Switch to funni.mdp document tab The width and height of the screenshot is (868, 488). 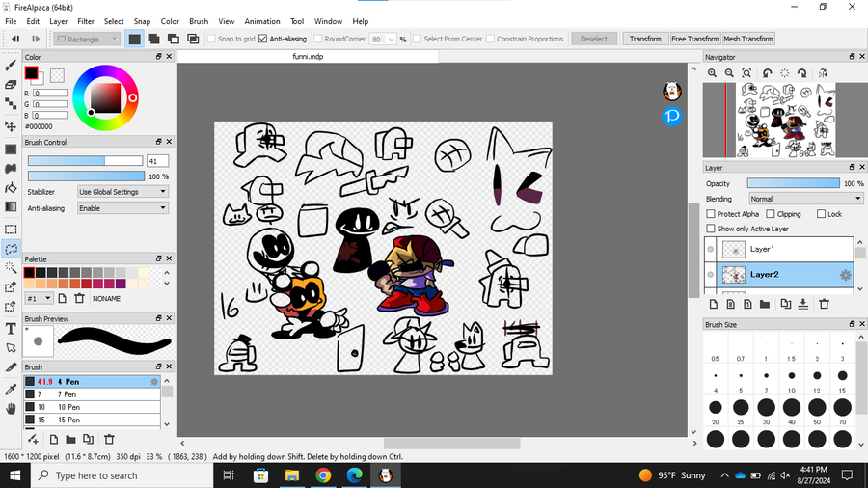308,57
